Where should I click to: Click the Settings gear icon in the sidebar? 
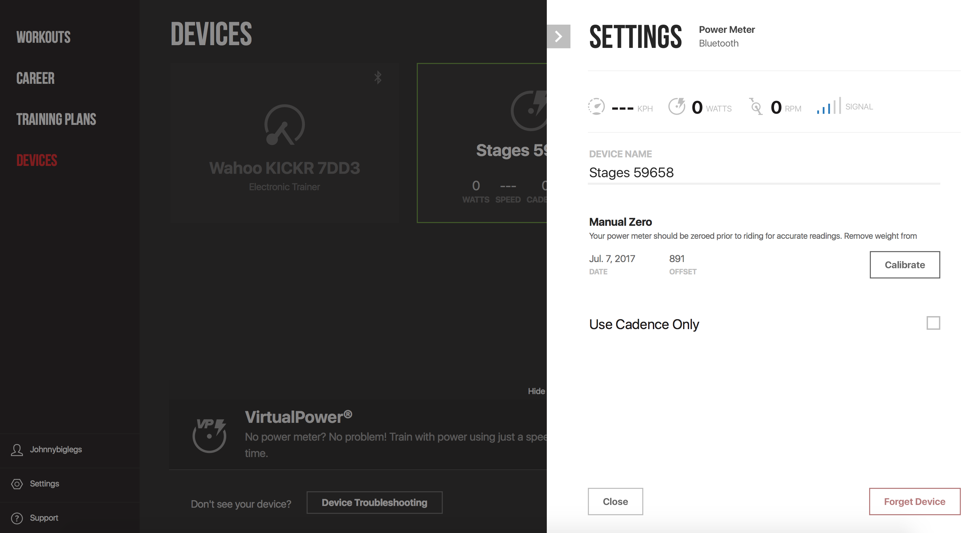coord(17,484)
